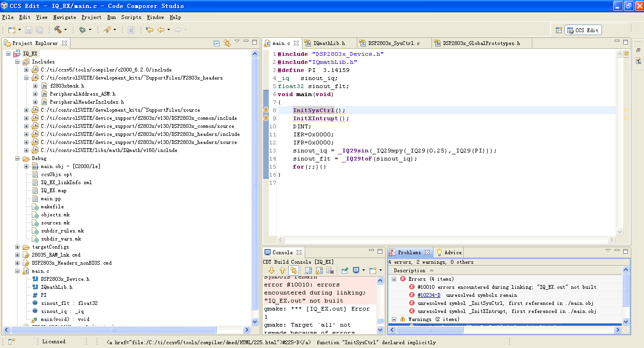The width and height of the screenshot is (644, 348).
Task: Click the #10234-D error link
Action: pyautogui.click(x=429, y=295)
